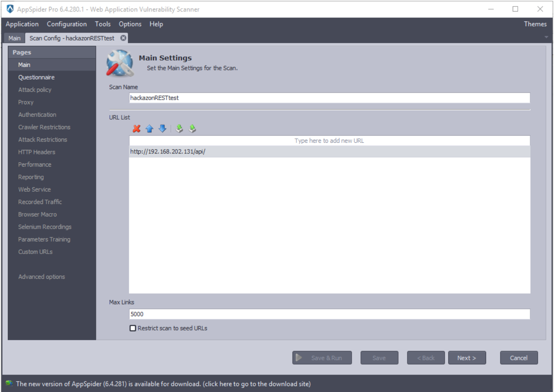Open the Attack policy page
554x392 pixels.
pyautogui.click(x=52, y=89)
